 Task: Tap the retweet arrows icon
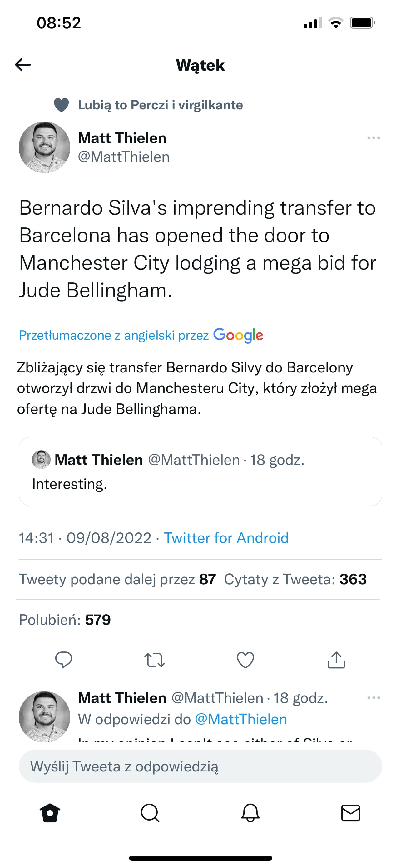tap(155, 660)
